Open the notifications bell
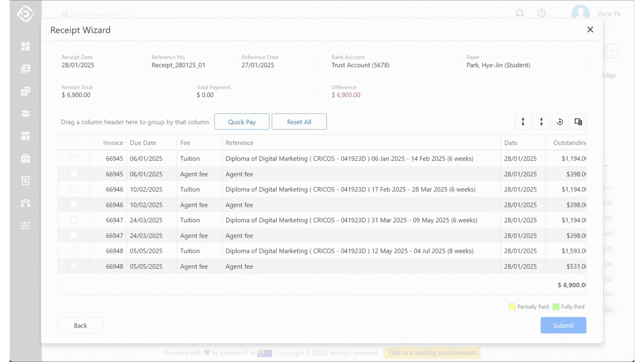Image resolution: width=644 pixels, height=362 pixels. [520, 13]
